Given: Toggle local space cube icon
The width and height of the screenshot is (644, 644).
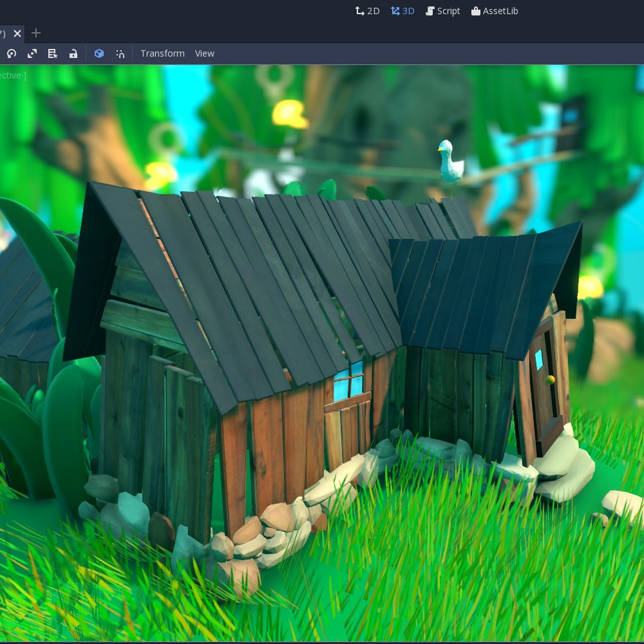Looking at the screenshot, I should click(99, 53).
